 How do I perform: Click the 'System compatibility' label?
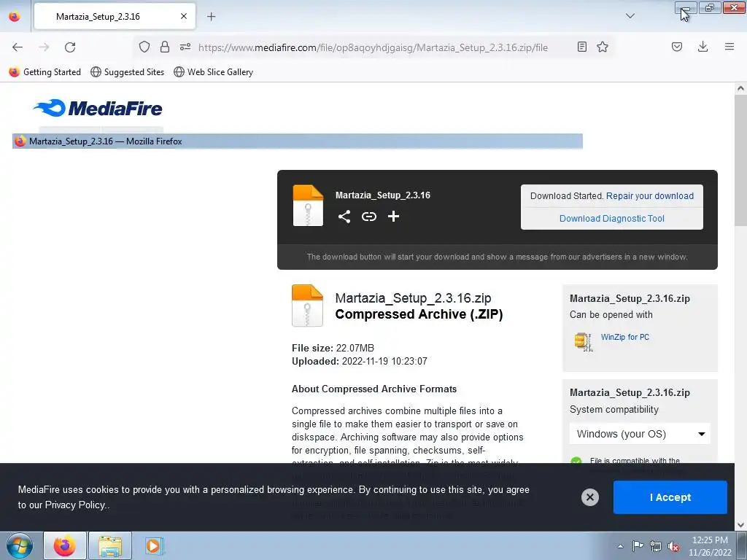614,410
